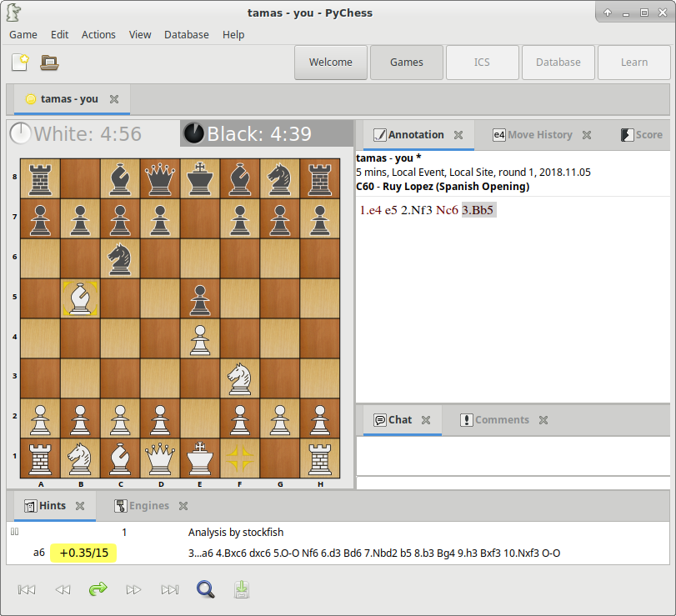The height and width of the screenshot is (616, 676).
Task: Step back one move using back arrow icon
Action: point(63,589)
